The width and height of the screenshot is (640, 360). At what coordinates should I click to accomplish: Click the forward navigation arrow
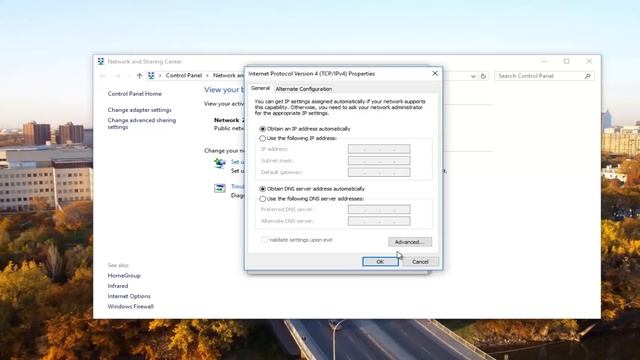[118, 76]
